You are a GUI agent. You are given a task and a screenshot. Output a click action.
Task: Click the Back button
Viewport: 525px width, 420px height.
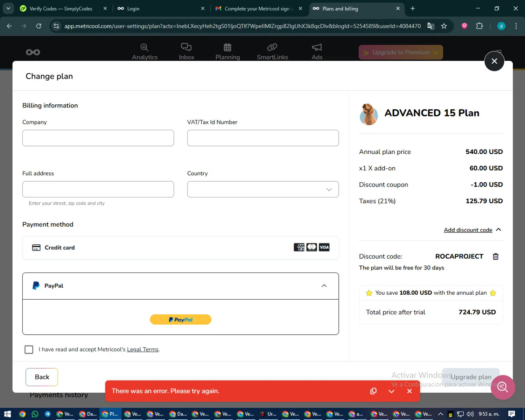[42, 377]
